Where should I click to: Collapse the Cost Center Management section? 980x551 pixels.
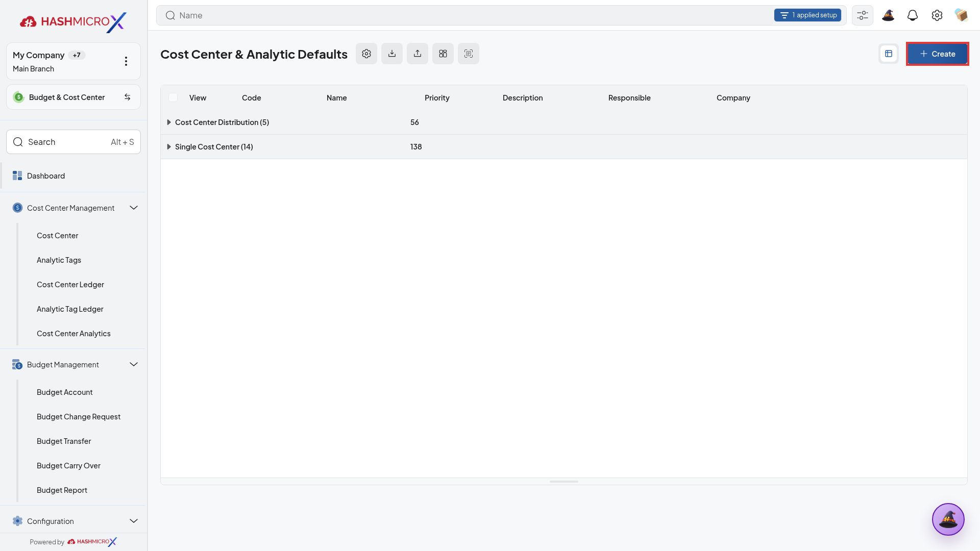click(x=134, y=208)
